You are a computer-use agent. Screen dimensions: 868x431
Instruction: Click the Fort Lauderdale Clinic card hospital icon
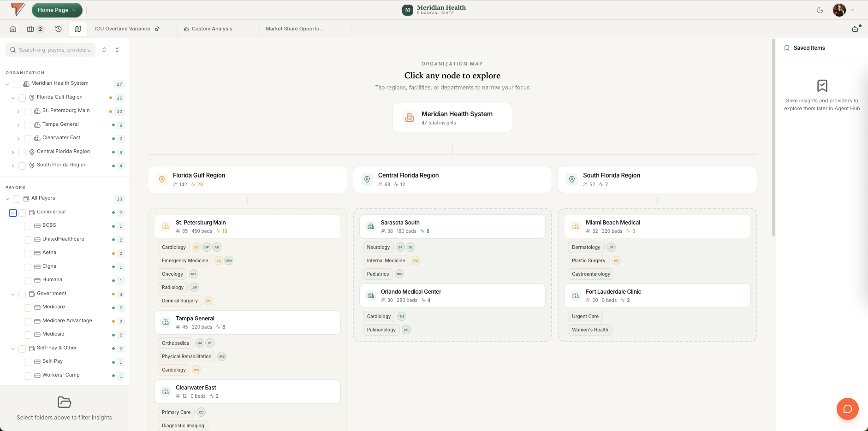coord(576,295)
